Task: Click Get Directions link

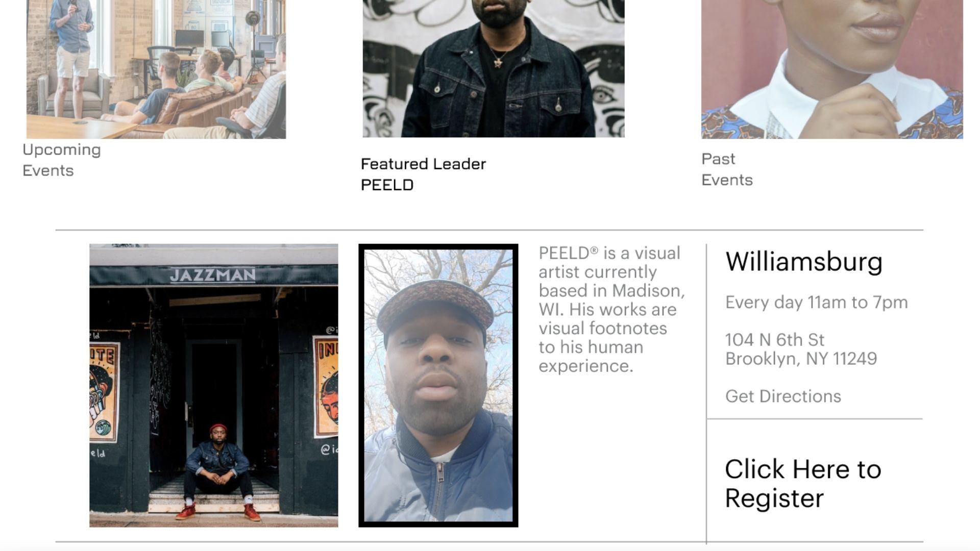Action: coord(783,396)
